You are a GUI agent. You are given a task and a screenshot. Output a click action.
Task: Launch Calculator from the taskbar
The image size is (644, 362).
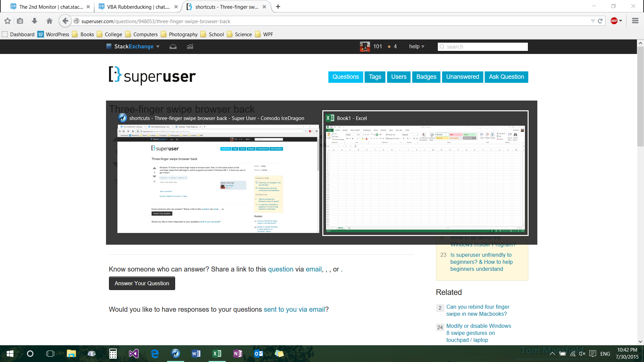113,354
